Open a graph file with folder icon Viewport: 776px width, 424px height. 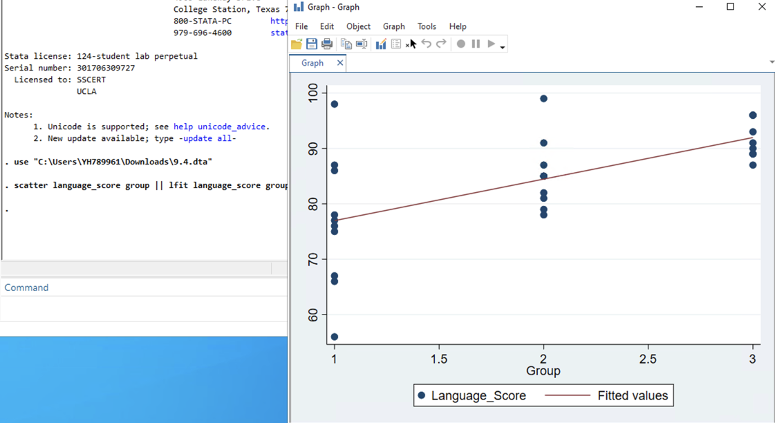tap(296, 44)
